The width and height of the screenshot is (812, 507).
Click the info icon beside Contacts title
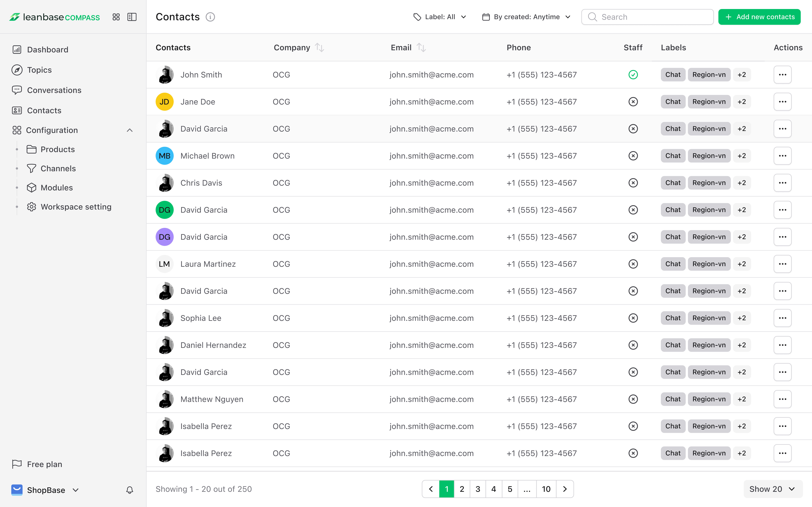tap(210, 17)
